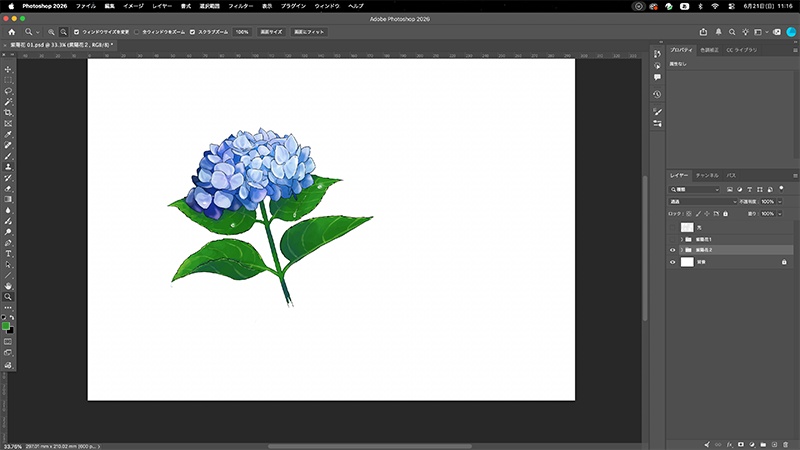The width and height of the screenshot is (800, 450).
Task: Expand the 紫陽花1 layer group
Action: point(682,239)
